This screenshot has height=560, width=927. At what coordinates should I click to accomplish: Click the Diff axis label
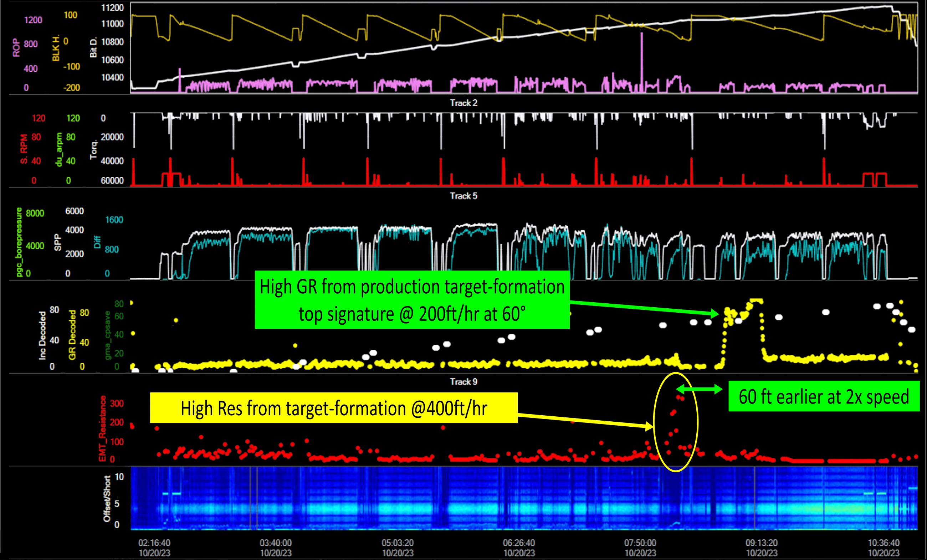(97, 242)
